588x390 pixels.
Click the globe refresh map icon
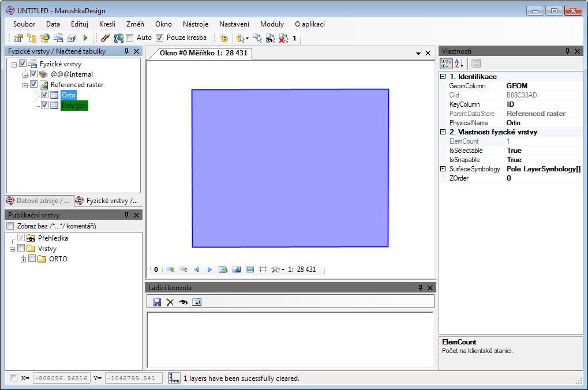click(119, 38)
